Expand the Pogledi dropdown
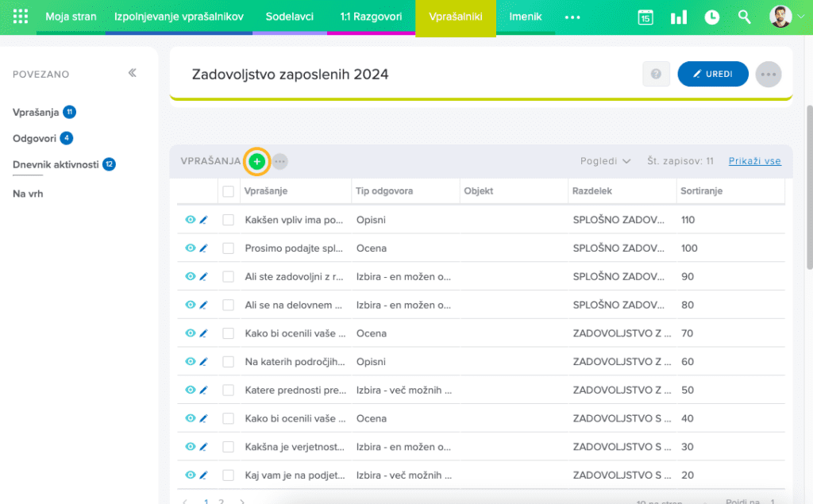Screen dimensions: 813x504 coord(605,161)
